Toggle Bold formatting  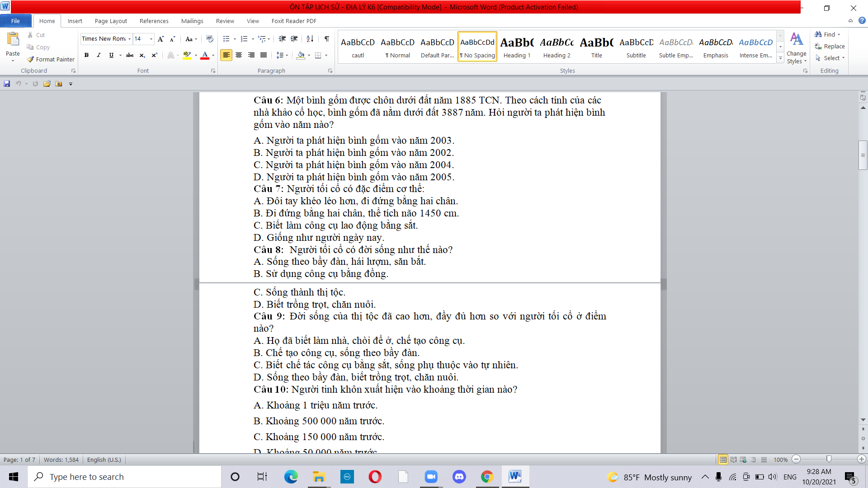(x=86, y=55)
